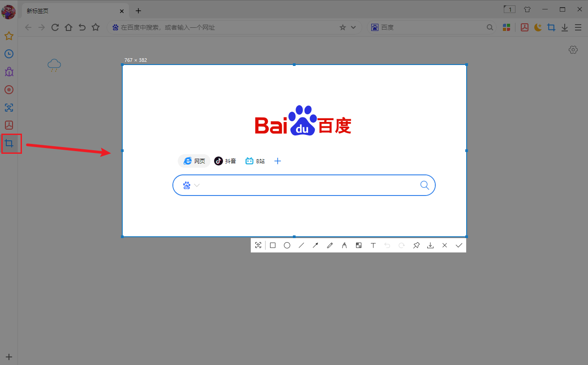The width and height of the screenshot is (588, 365).
Task: Open the colorful apps grid extension
Action: pyautogui.click(x=506, y=27)
